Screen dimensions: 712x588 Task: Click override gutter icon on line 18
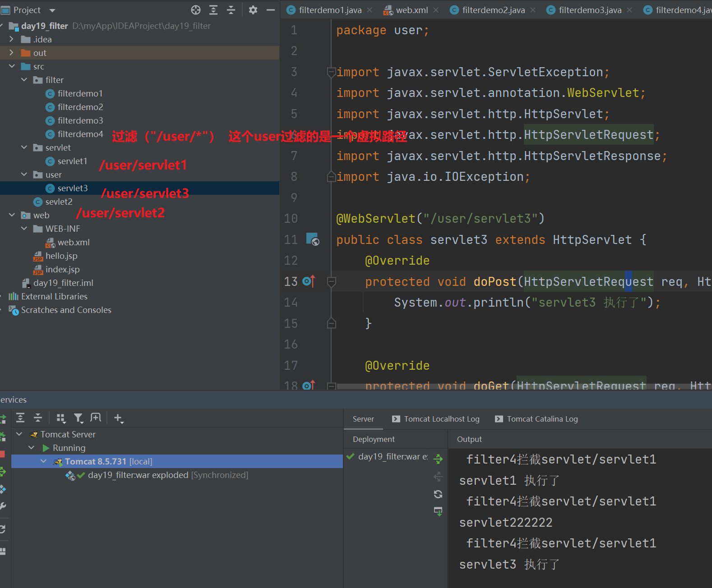[309, 385]
